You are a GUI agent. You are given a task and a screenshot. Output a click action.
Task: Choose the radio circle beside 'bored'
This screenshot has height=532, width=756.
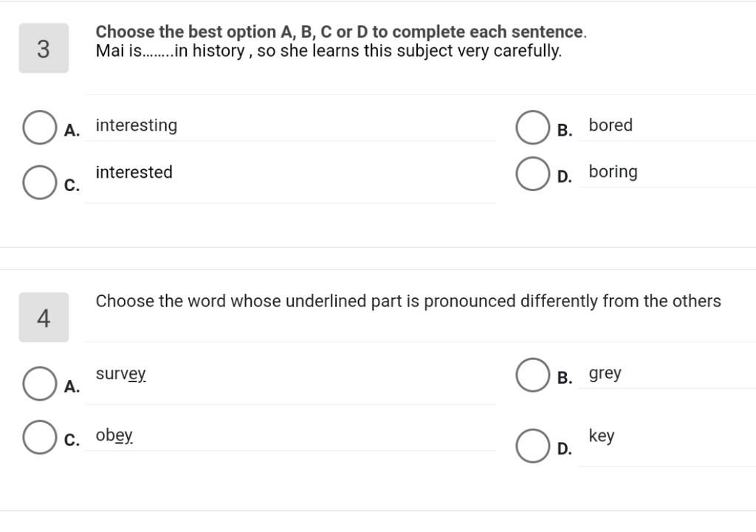point(532,128)
